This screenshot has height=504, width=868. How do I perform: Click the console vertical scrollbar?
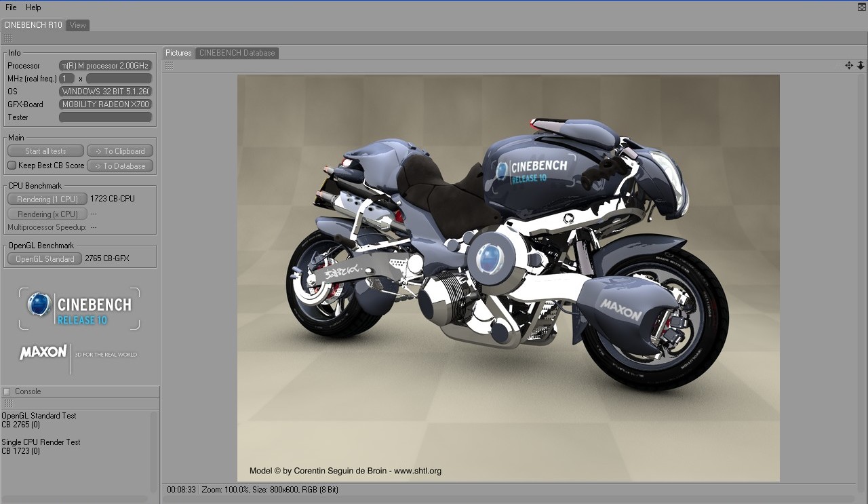pos(154,452)
